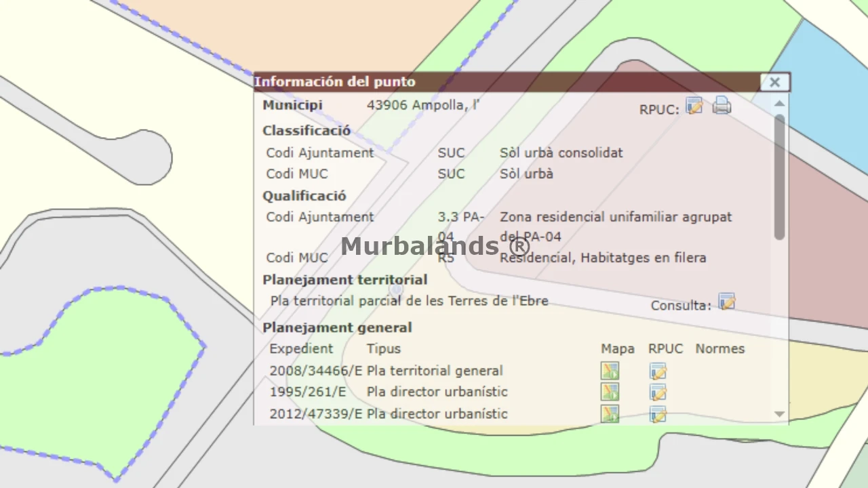The height and width of the screenshot is (488, 868).
Task: Select the expedient 2008/34466/E row text
Action: click(315, 371)
